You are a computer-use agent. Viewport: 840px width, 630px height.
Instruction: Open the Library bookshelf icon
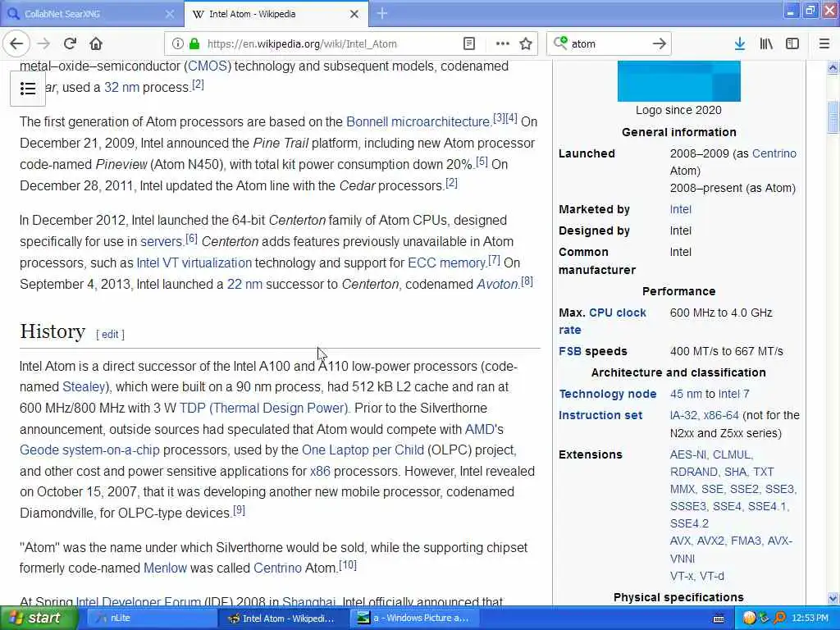(766, 44)
